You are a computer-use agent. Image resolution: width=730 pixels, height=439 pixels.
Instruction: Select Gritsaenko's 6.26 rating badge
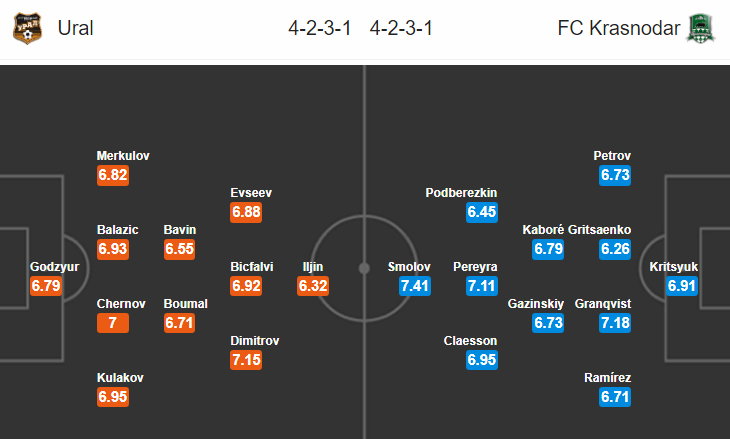pos(615,249)
